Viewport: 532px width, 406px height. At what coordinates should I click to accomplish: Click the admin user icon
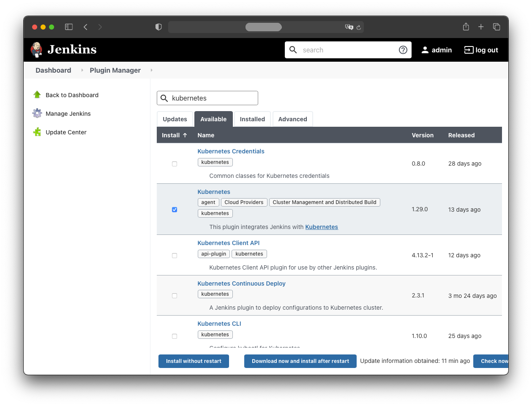tap(425, 50)
